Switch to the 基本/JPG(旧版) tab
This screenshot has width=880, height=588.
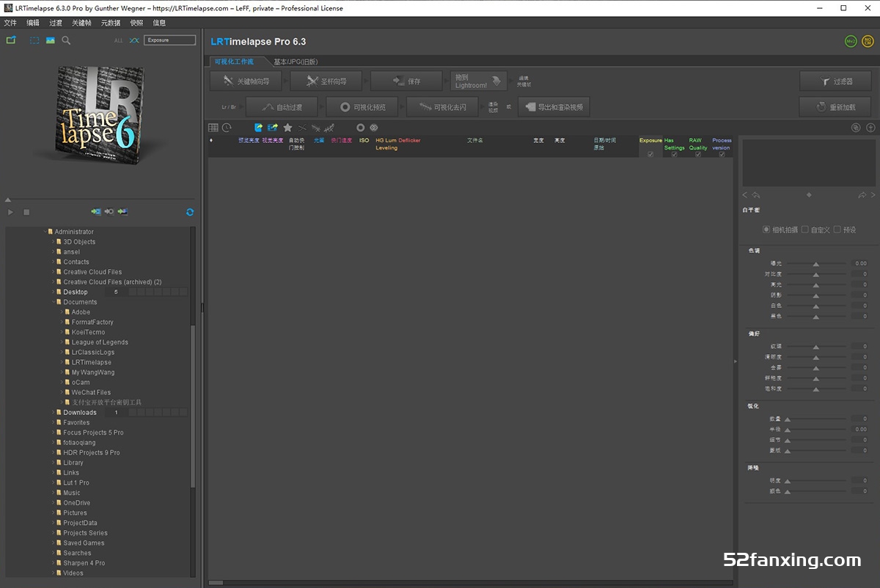point(296,62)
